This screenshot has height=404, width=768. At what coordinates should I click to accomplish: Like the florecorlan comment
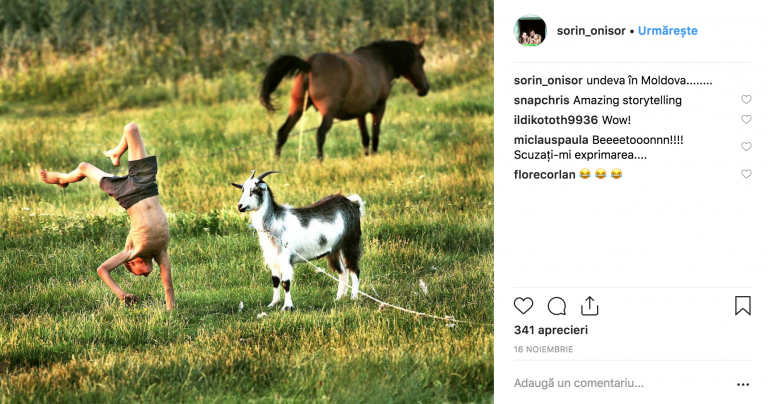746,174
